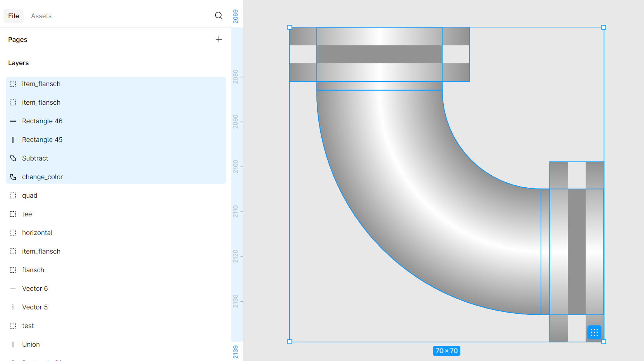Image resolution: width=644 pixels, height=361 pixels.
Task: Click the search icon in the sidebar
Action: pos(219,16)
